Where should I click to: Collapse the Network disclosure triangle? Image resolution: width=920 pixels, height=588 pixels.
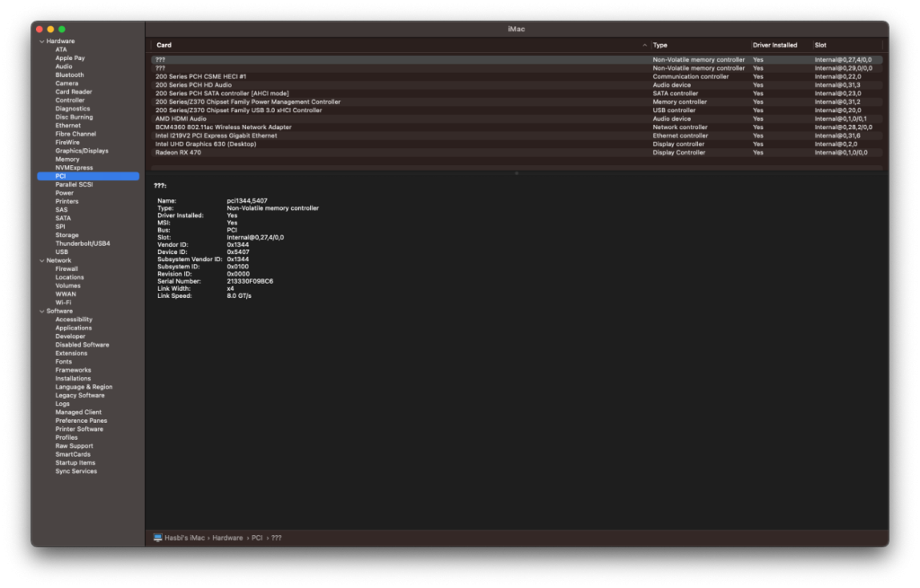click(x=41, y=260)
